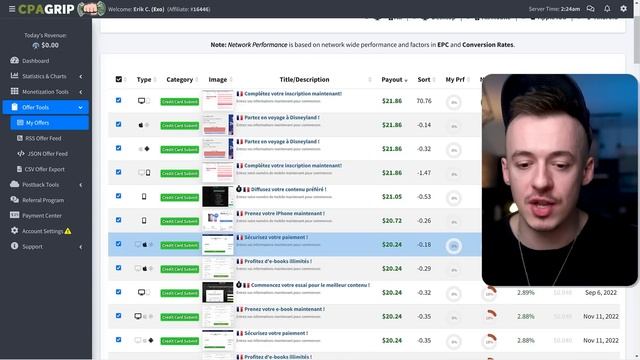Click the RSS Offer Feed icon
Image resolution: width=640 pixels, height=360 pixels.
click(x=20, y=138)
